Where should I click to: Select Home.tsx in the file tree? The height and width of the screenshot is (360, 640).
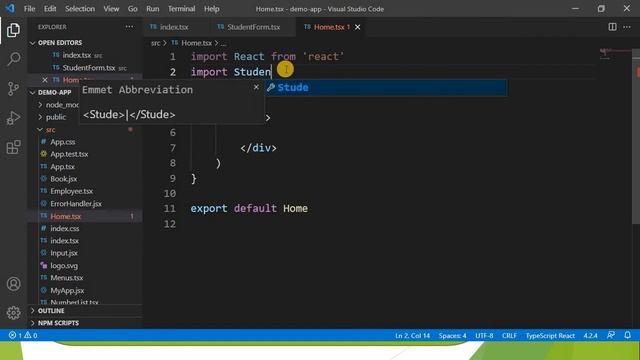[x=85, y=216]
